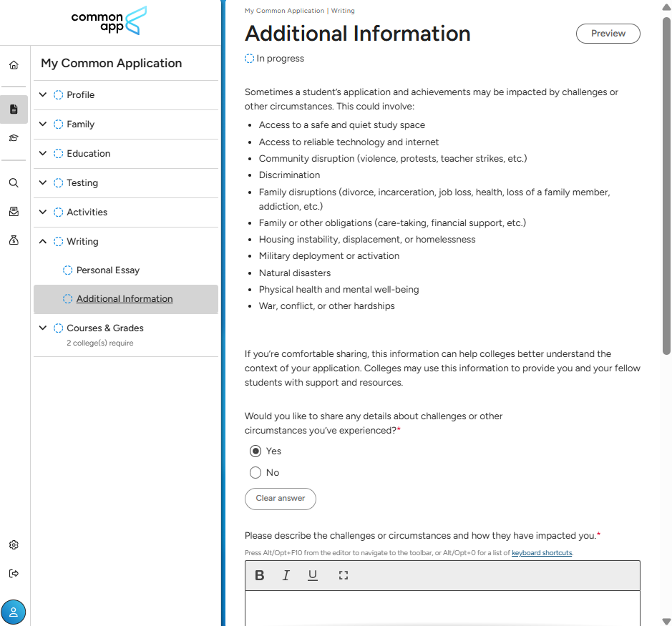Image resolution: width=672 pixels, height=626 pixels.
Task: Open the College Search magnifier icon
Action: click(14, 183)
